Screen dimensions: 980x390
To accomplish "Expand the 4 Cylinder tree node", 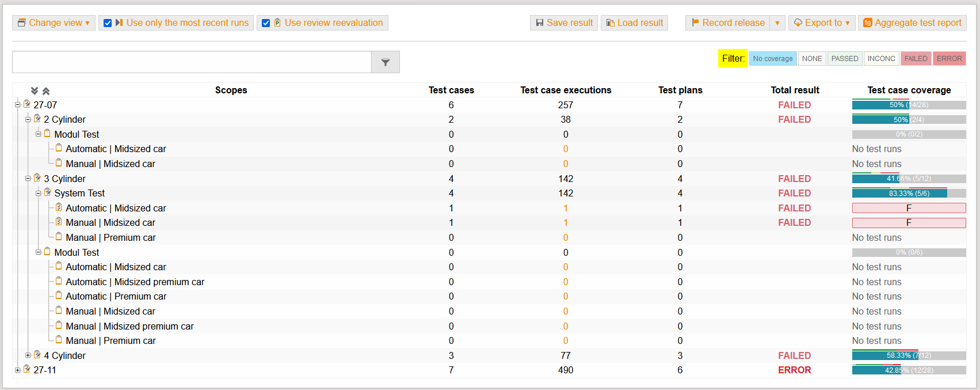I will (28, 355).
